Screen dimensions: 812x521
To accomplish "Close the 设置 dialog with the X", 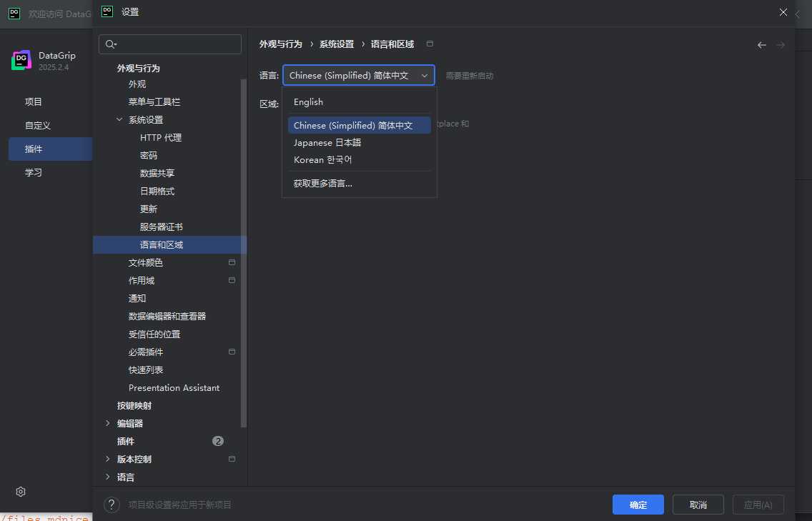I will tap(783, 12).
